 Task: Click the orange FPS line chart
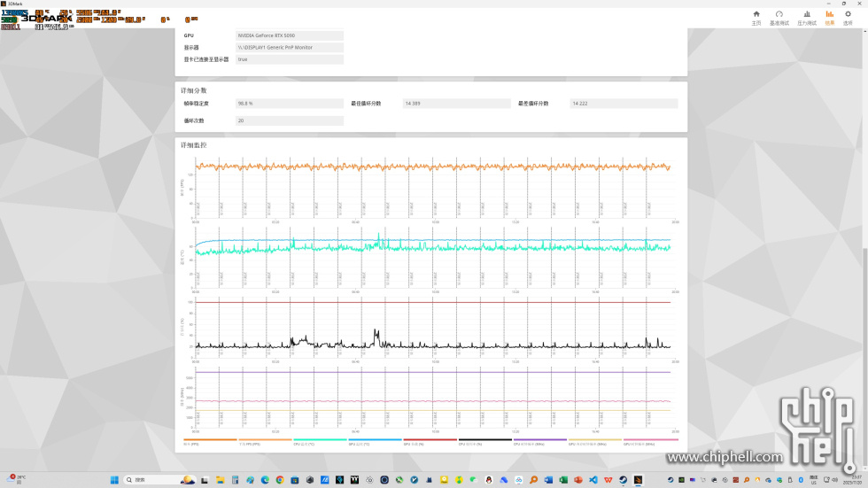(x=433, y=188)
